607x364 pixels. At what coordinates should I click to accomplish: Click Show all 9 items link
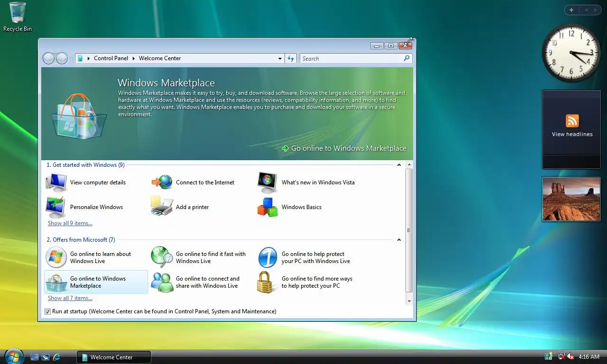pos(70,223)
